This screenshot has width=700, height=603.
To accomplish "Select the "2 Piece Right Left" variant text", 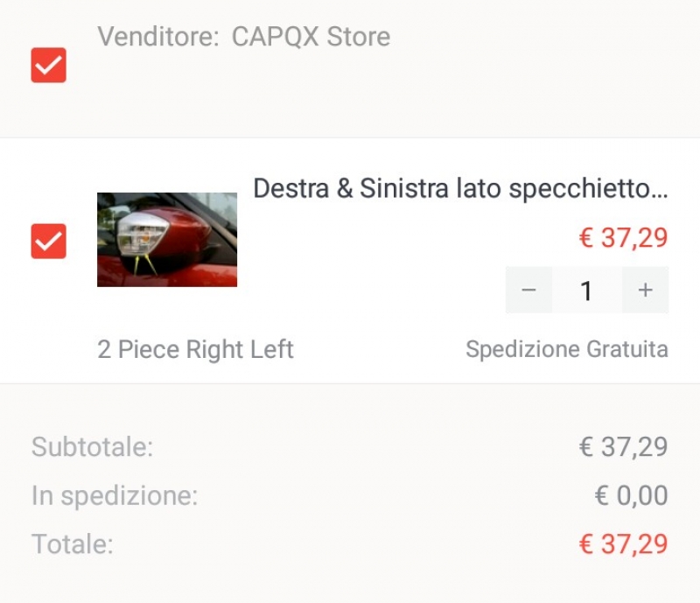I will [x=195, y=349].
